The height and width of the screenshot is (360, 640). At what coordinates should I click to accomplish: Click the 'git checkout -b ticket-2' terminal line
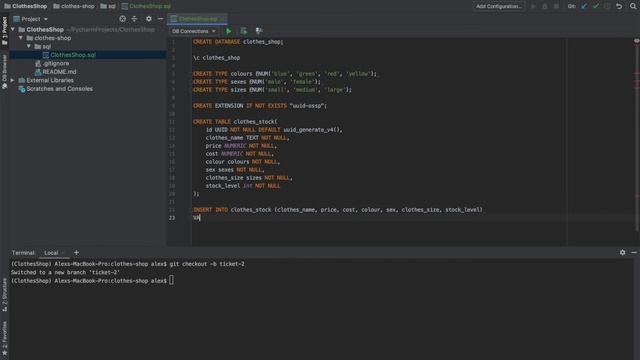pos(128,264)
